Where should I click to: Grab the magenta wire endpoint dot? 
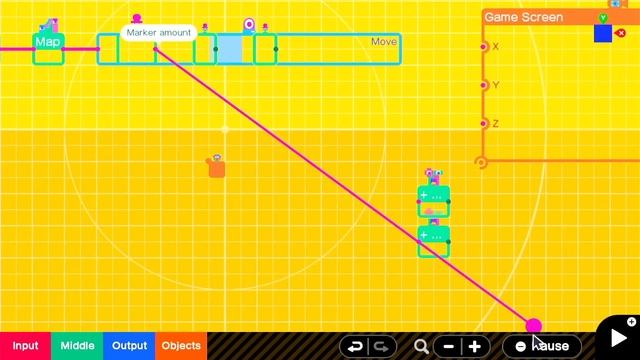533,325
